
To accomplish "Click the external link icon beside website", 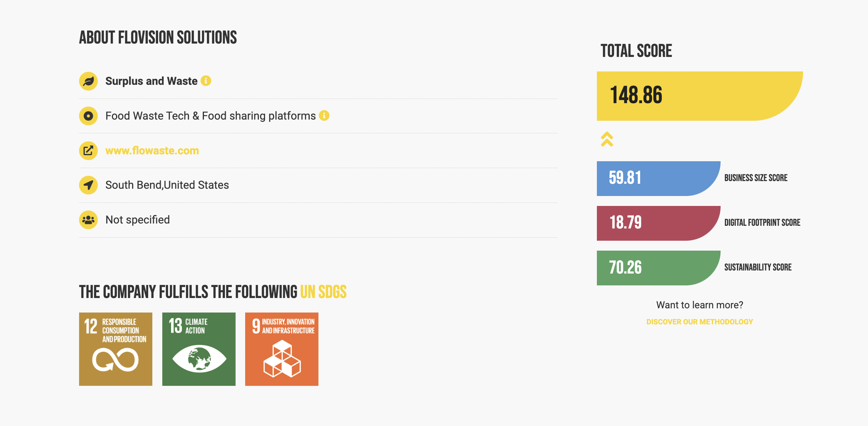I will click(88, 151).
